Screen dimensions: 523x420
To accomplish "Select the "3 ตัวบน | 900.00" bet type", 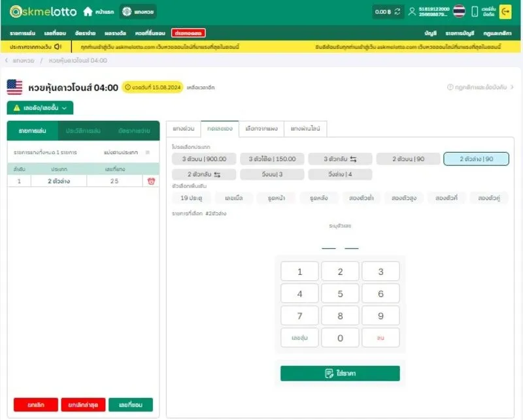I will tap(204, 159).
